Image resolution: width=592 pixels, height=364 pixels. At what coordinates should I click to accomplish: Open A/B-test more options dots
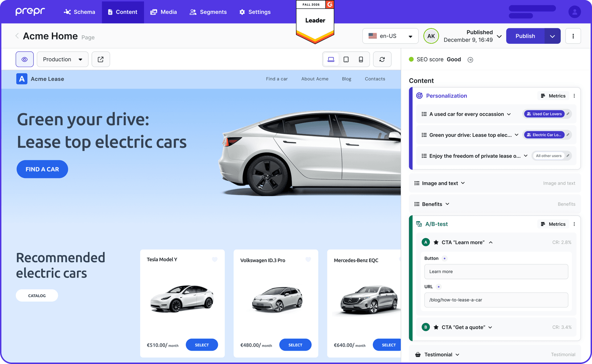tap(574, 224)
